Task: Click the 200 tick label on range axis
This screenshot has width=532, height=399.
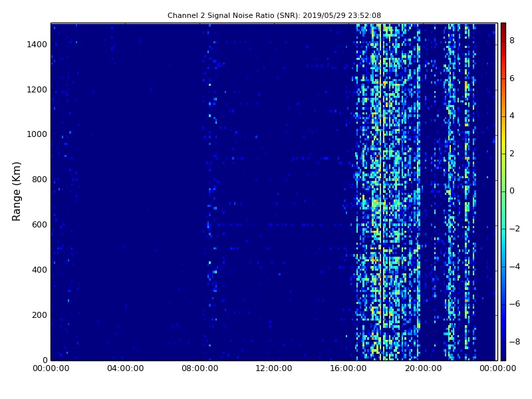Action: (x=39, y=315)
